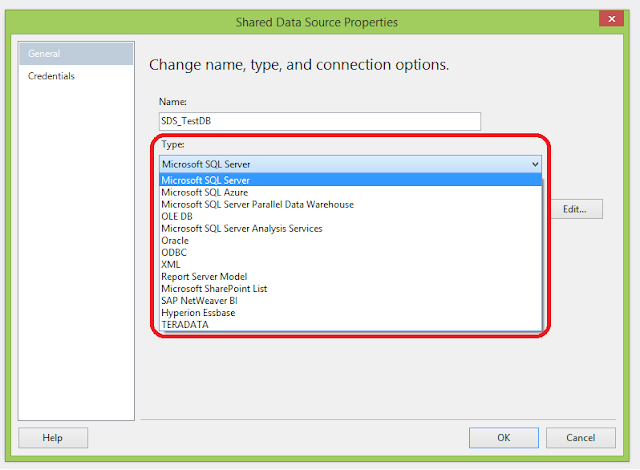Cancel the Shared Data Source dialog
This screenshot has width=640, height=470.
580,438
